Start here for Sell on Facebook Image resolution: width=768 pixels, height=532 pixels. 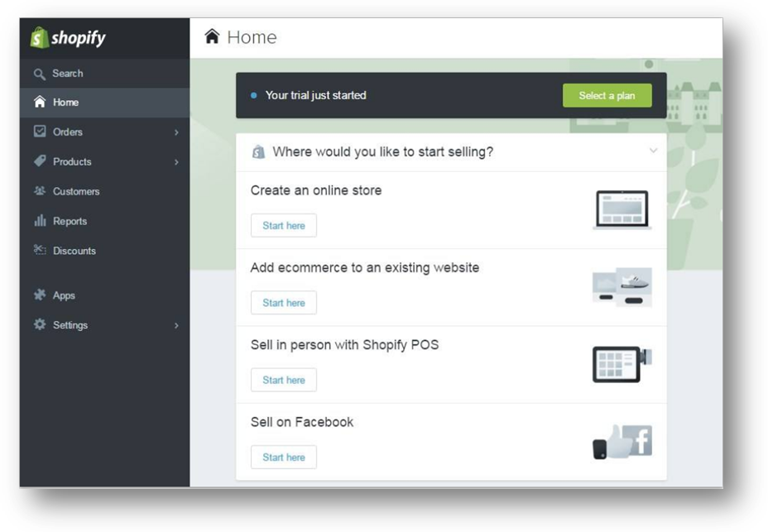click(284, 457)
